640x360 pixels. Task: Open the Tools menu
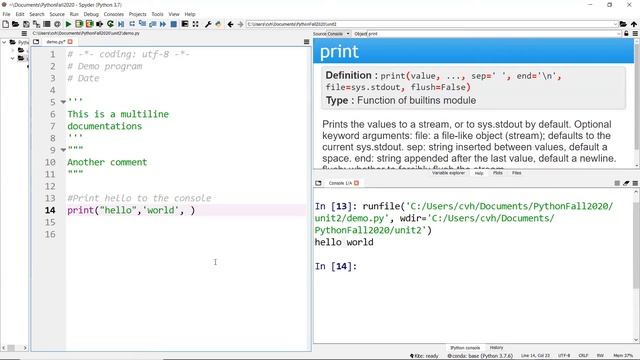coord(157,14)
